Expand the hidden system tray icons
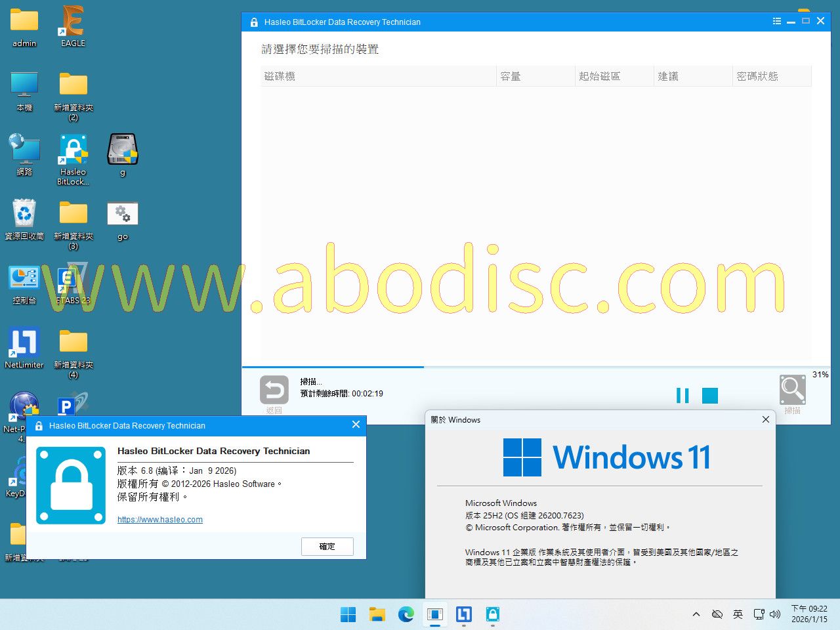The width and height of the screenshot is (840, 630). coord(696,614)
